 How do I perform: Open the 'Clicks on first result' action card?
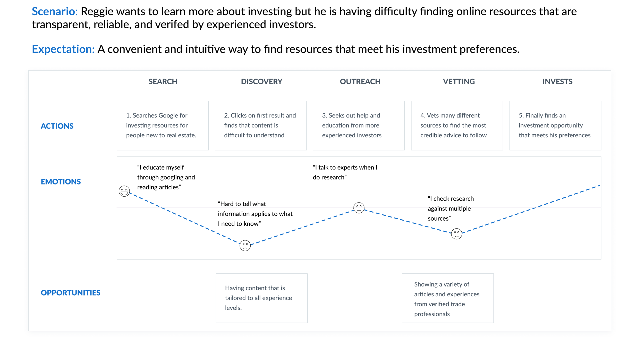click(x=261, y=125)
